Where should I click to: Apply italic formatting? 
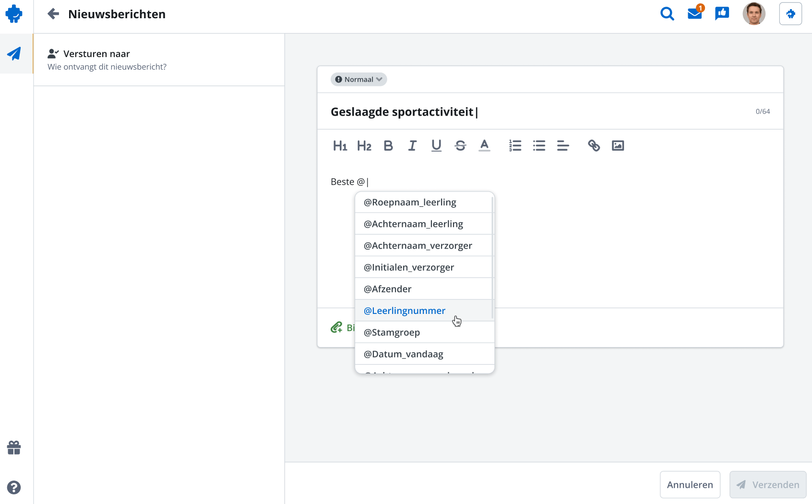412,145
